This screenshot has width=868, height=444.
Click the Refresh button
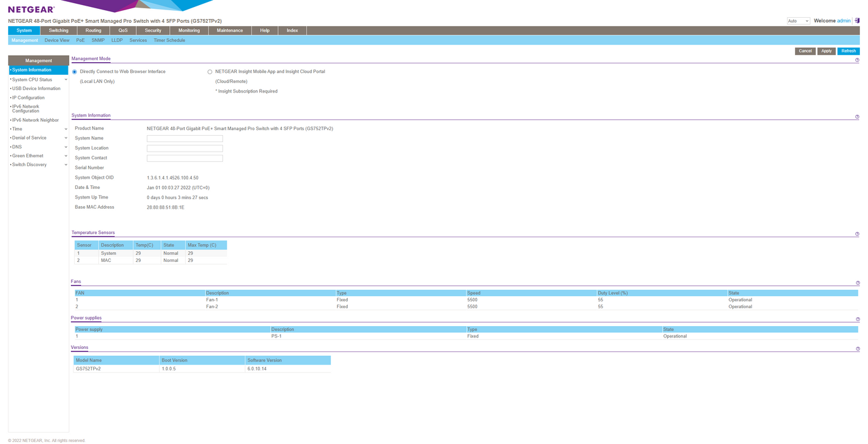[848, 51]
